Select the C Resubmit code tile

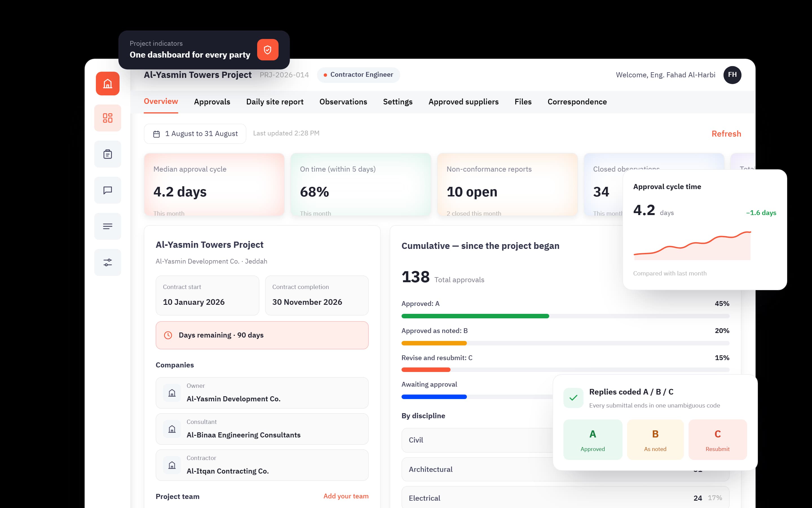717,439
